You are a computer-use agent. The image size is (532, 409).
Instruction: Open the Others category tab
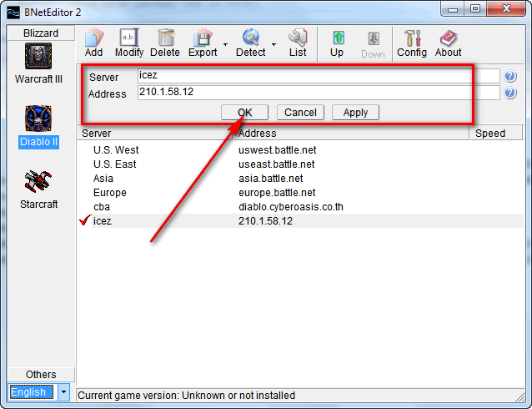tap(41, 374)
